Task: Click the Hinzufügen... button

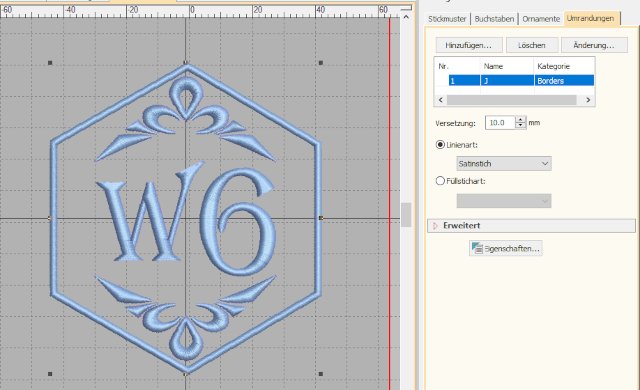Action: tap(468, 45)
